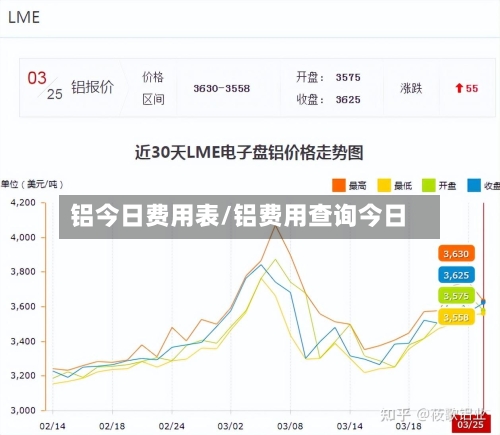Click the closing price 3625
The height and width of the screenshot is (435, 500).
[348, 100]
